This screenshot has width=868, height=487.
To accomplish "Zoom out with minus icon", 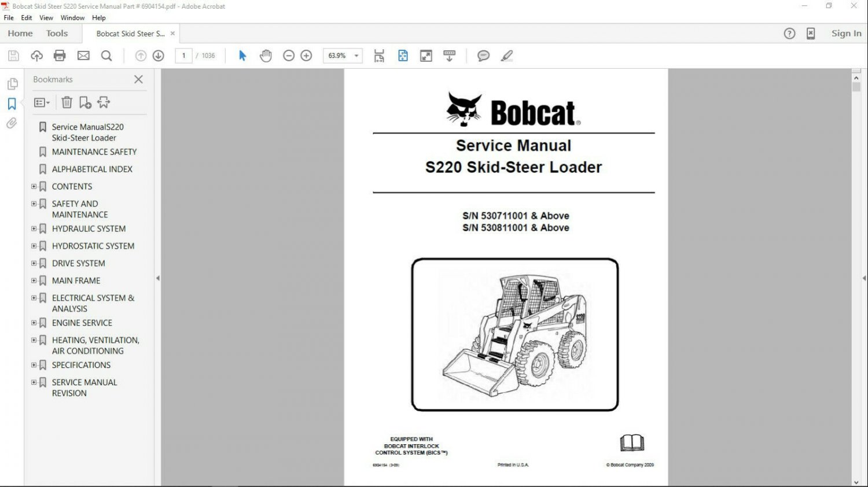I will pyautogui.click(x=289, y=56).
